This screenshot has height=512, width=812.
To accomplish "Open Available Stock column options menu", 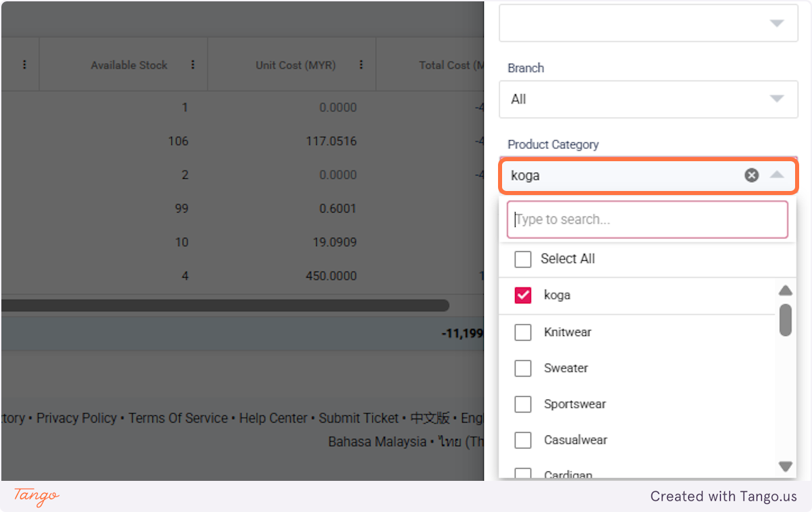I will 193,65.
